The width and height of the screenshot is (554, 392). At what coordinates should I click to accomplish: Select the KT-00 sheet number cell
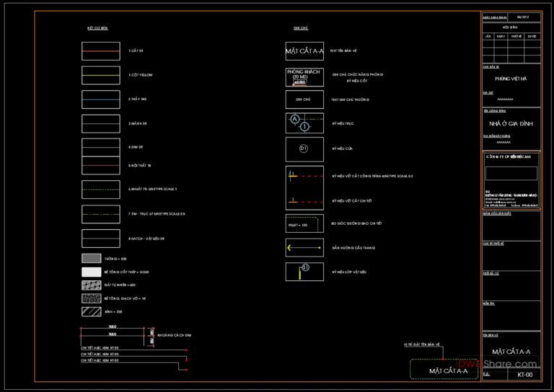point(524,375)
